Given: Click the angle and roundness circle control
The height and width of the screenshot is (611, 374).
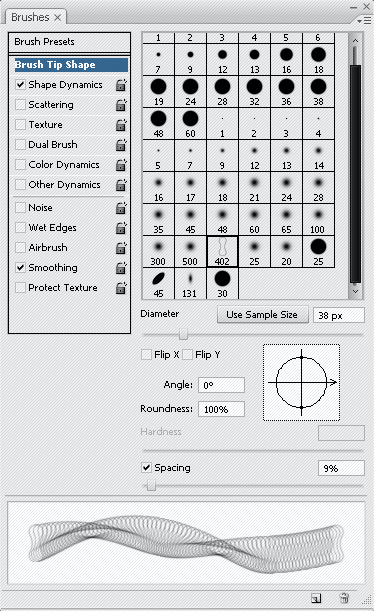Looking at the screenshot, I should (302, 383).
